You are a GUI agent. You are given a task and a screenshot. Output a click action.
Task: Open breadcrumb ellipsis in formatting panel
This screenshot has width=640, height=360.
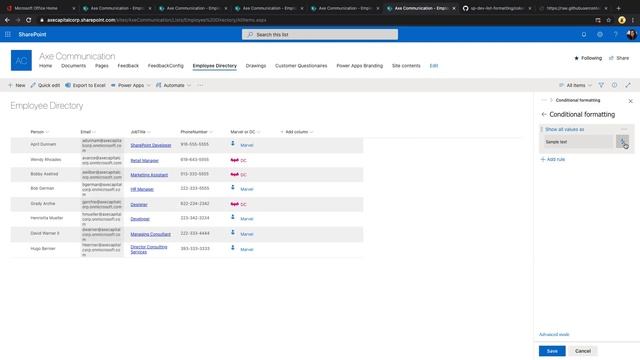pos(544,100)
